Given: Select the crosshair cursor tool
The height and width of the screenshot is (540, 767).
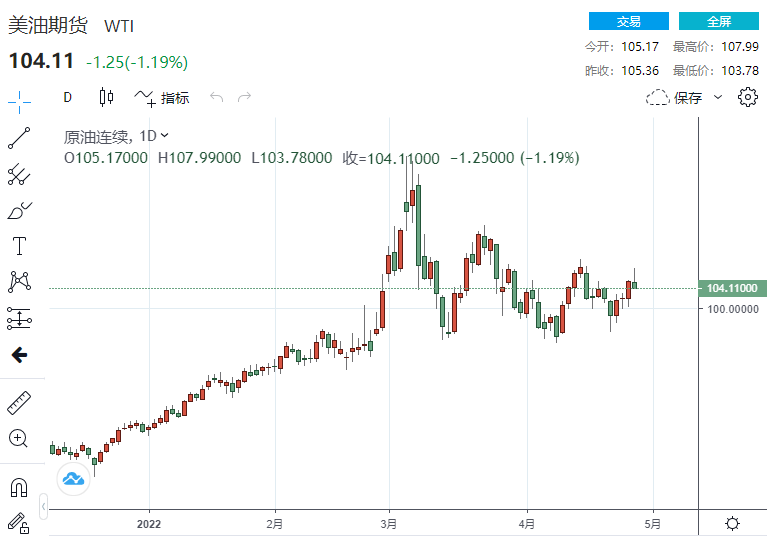Looking at the screenshot, I should point(19,99).
